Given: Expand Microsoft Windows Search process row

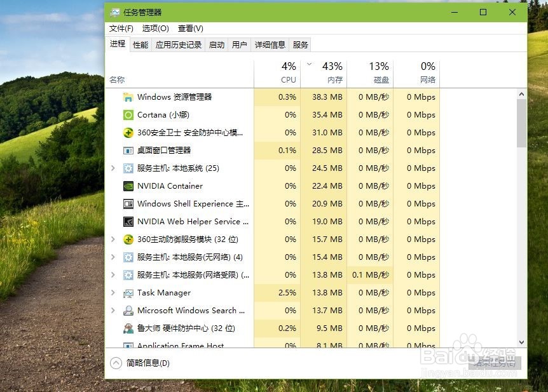Looking at the screenshot, I should [x=113, y=310].
